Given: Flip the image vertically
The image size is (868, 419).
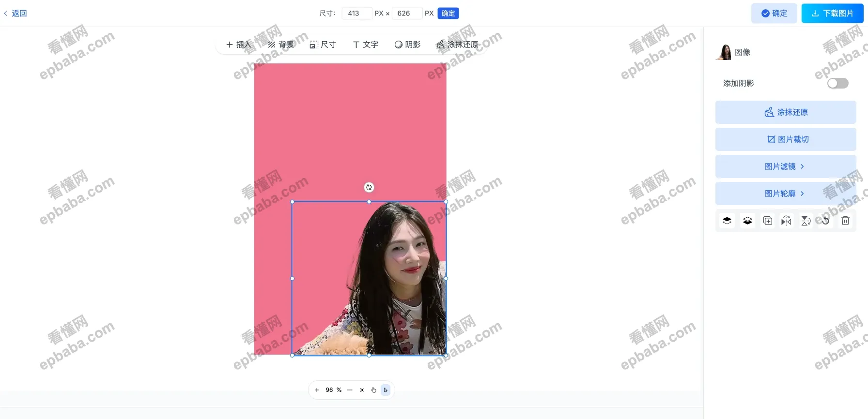Looking at the screenshot, I should [806, 221].
